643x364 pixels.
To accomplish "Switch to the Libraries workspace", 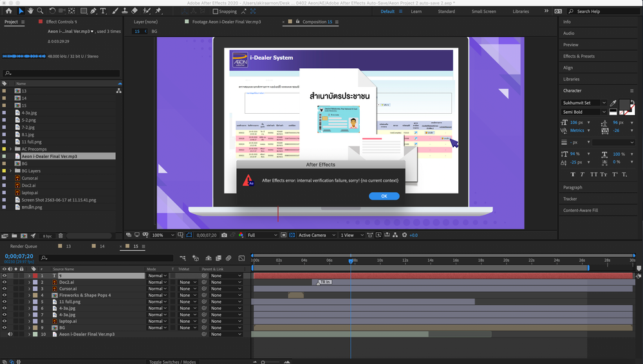I will pyautogui.click(x=521, y=12).
